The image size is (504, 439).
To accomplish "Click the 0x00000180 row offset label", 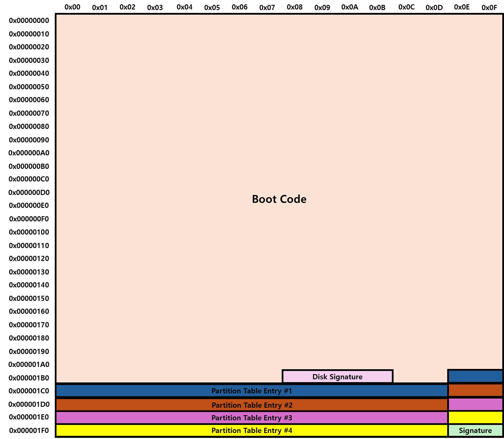I will (x=29, y=338).
